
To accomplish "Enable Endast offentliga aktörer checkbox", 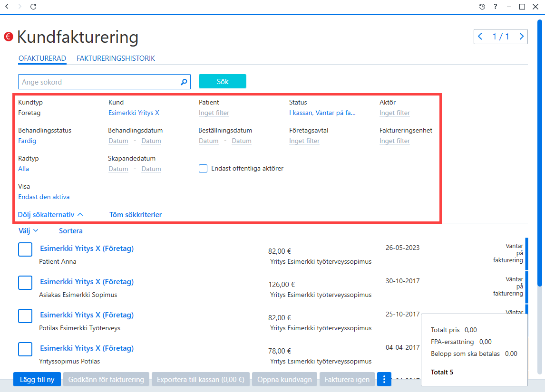I will (x=203, y=168).
